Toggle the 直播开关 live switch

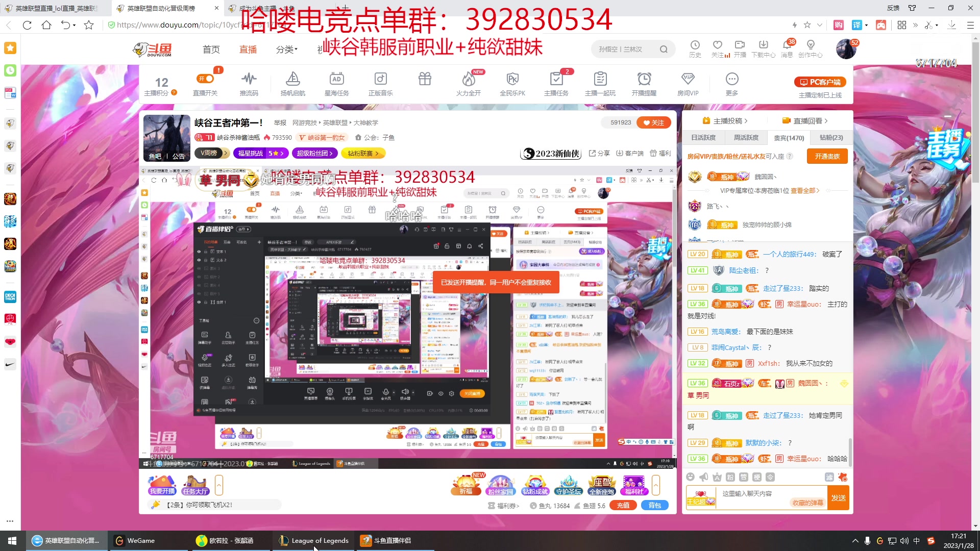point(205,80)
